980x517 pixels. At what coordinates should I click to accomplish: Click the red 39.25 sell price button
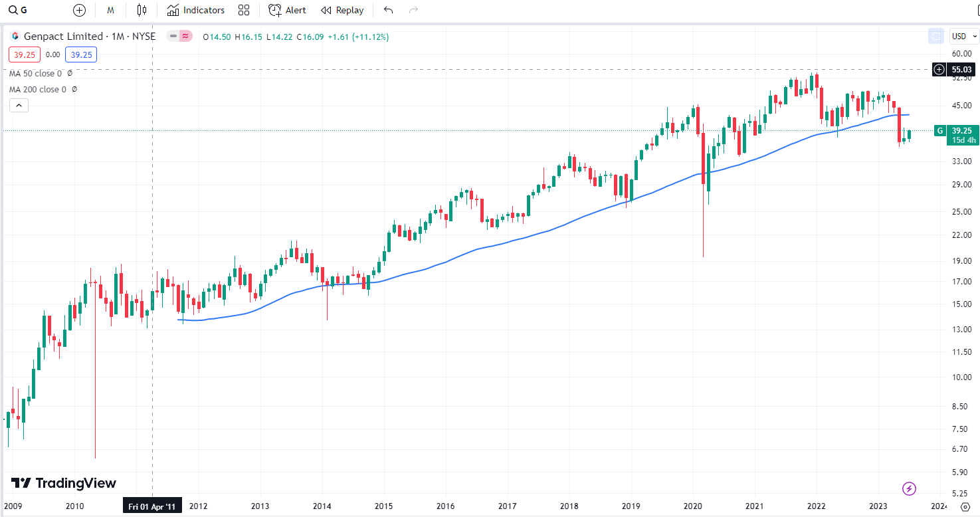[x=25, y=54]
